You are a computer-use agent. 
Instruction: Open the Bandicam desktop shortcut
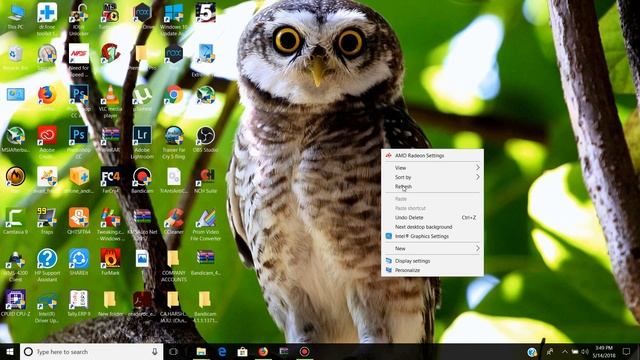[x=142, y=180]
